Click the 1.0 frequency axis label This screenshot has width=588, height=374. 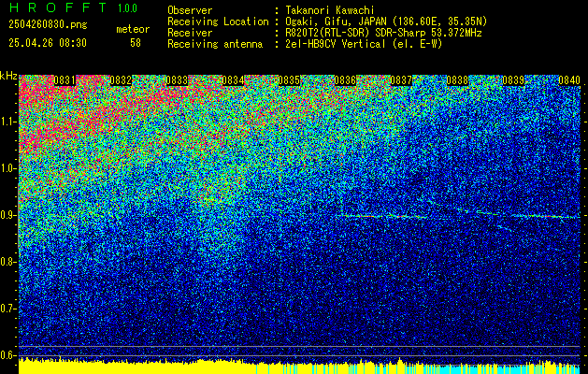pos(7,169)
